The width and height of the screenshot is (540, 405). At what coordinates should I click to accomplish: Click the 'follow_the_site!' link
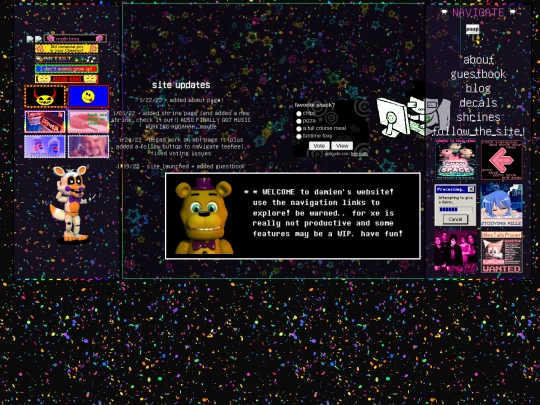click(478, 131)
